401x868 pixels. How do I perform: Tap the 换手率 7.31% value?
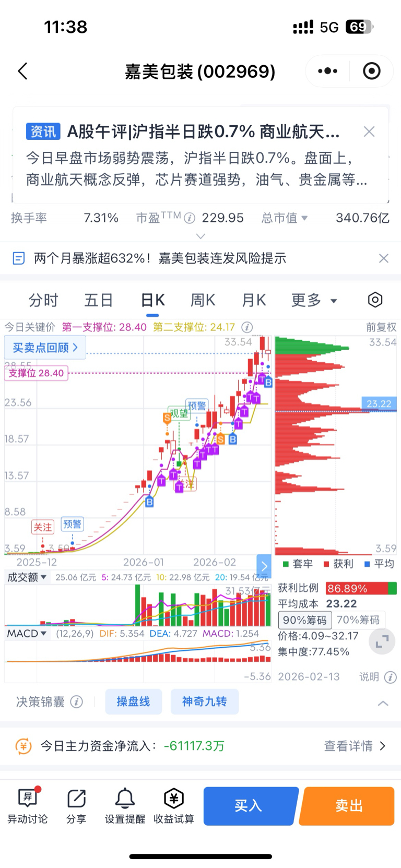(x=101, y=218)
